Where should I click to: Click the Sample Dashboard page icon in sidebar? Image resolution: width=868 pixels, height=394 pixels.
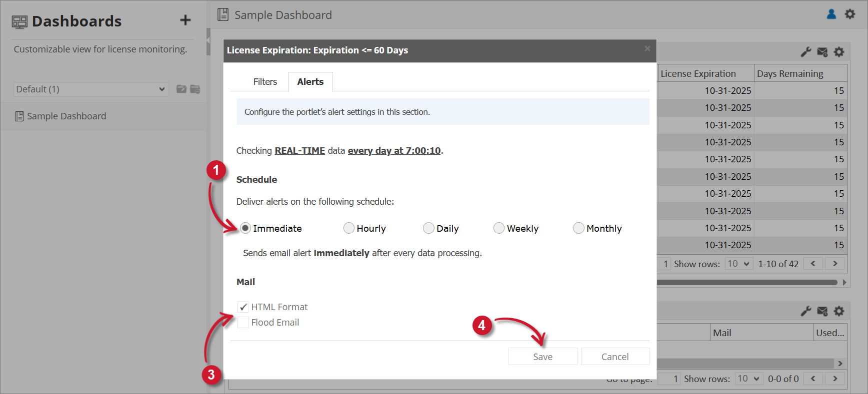tap(19, 116)
